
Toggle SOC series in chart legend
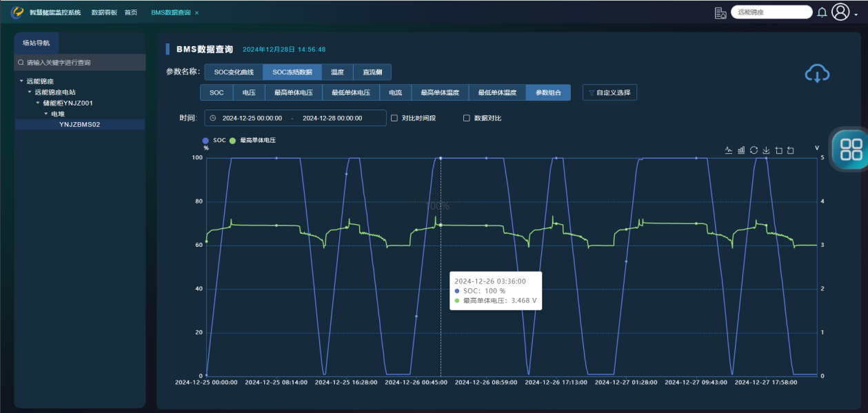pyautogui.click(x=206, y=140)
